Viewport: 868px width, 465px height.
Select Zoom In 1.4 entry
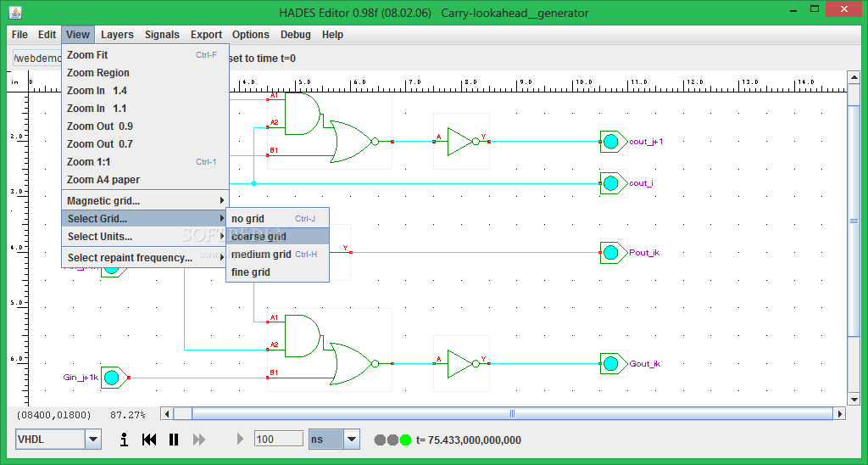(x=145, y=90)
